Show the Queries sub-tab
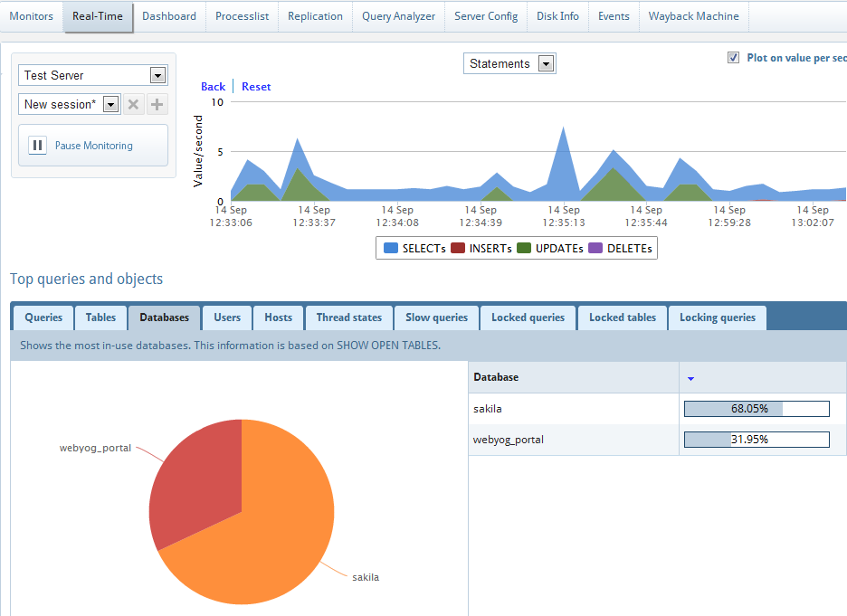Screen dimensions: 847x616 [43, 317]
